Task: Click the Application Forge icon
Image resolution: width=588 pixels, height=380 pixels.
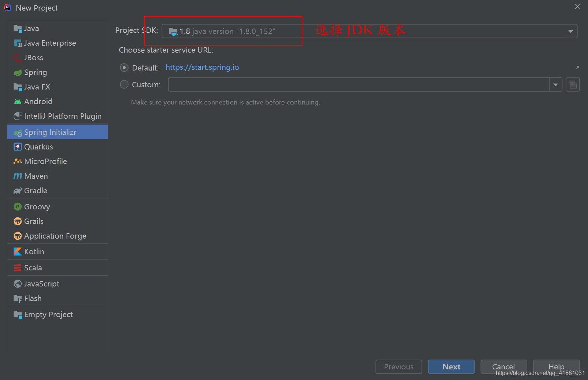Action: coord(18,236)
